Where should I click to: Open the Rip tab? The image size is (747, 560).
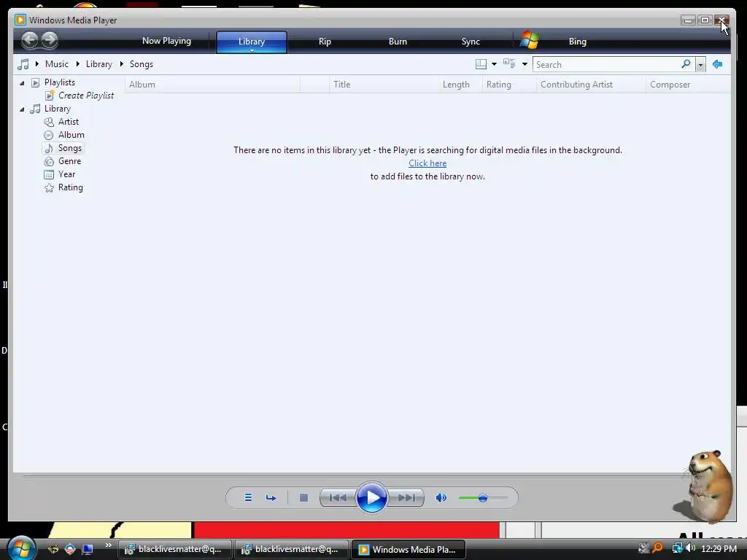325,42
